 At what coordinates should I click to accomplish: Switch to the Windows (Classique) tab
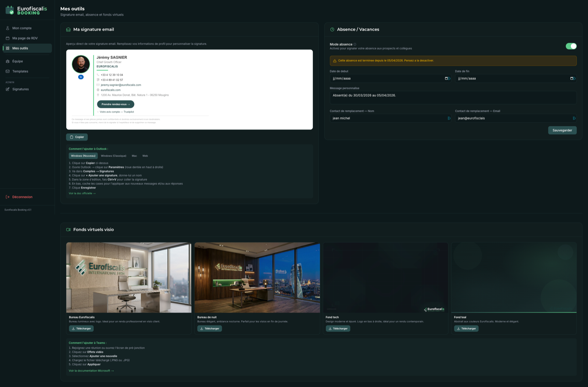[x=114, y=156]
